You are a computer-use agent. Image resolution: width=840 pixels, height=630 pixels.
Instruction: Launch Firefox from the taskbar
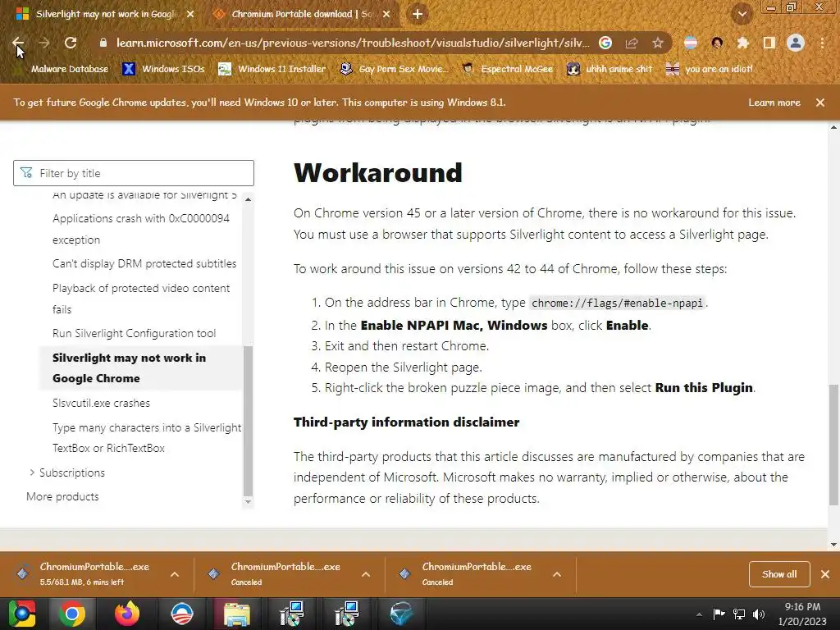[x=127, y=614]
